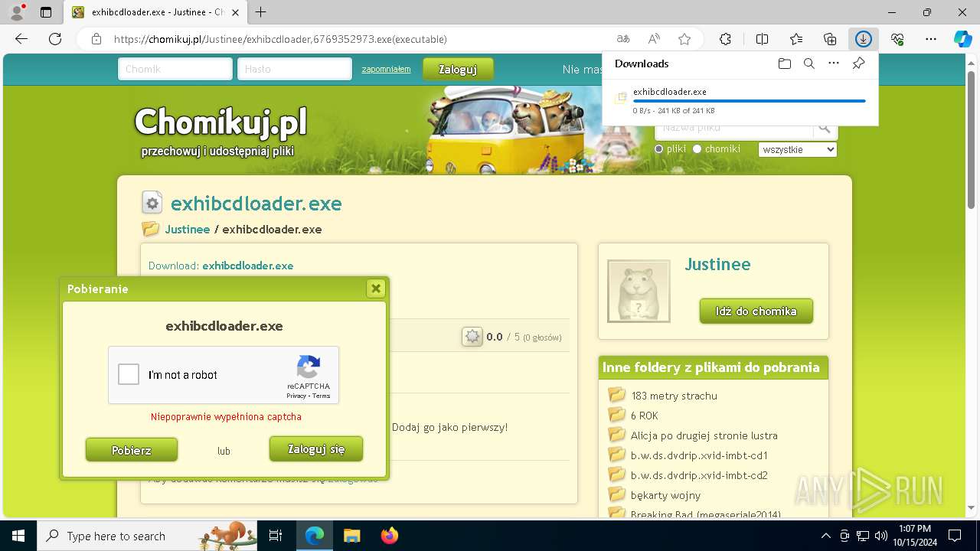Open the Justinee breadcrumb link
Viewport: 980px width, 551px height.
(x=188, y=229)
